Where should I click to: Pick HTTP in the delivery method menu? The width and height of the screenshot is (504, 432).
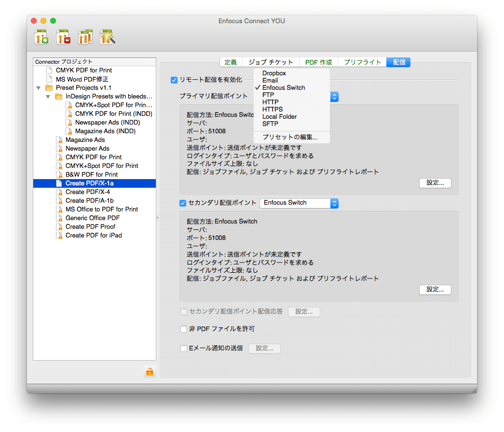[x=291, y=102]
